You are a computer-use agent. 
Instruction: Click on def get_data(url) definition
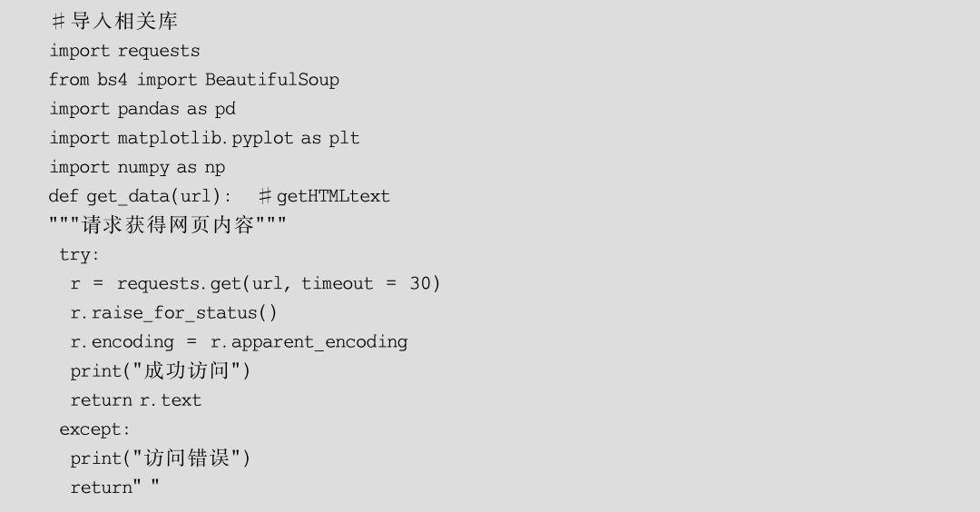[x=141, y=197]
